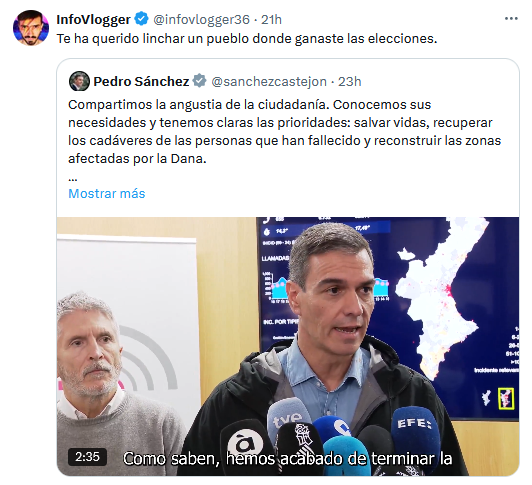Image resolution: width=532 pixels, height=485 pixels.
Task: Click InfoVlogger's blue verified badge
Action: point(141,19)
